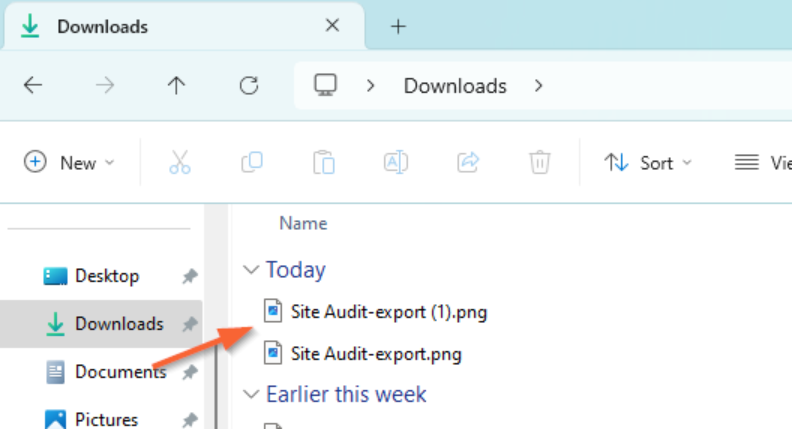Open the New item dropdown
Image resolution: width=792 pixels, height=429 pixels.
(x=69, y=163)
